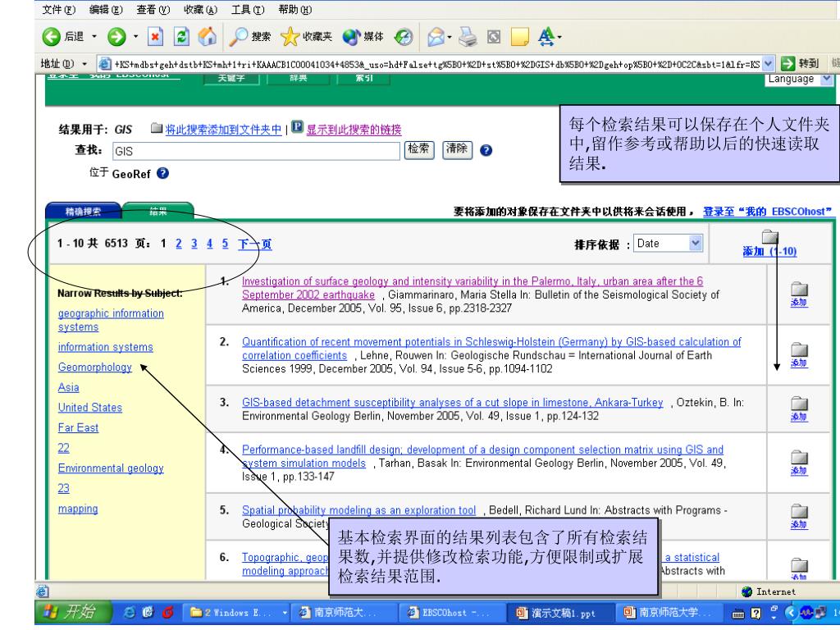
Task: Click the 清除 clear button
Action: (456, 149)
